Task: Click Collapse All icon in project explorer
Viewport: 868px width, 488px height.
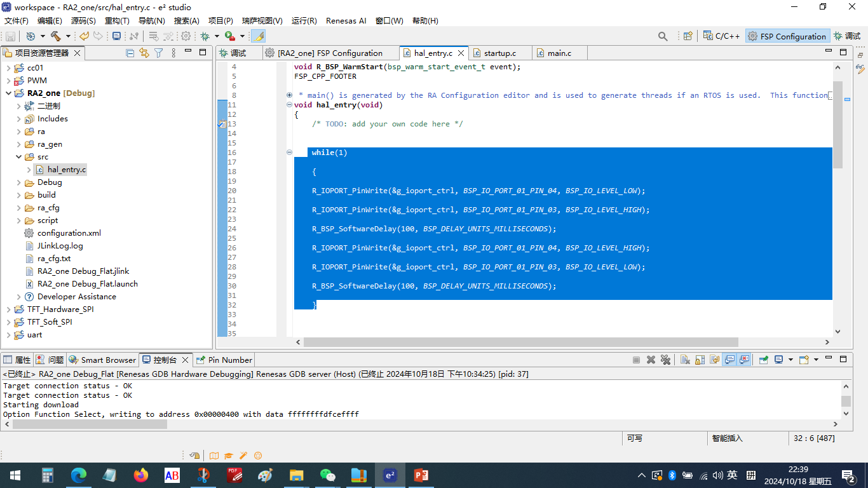Action: point(130,53)
